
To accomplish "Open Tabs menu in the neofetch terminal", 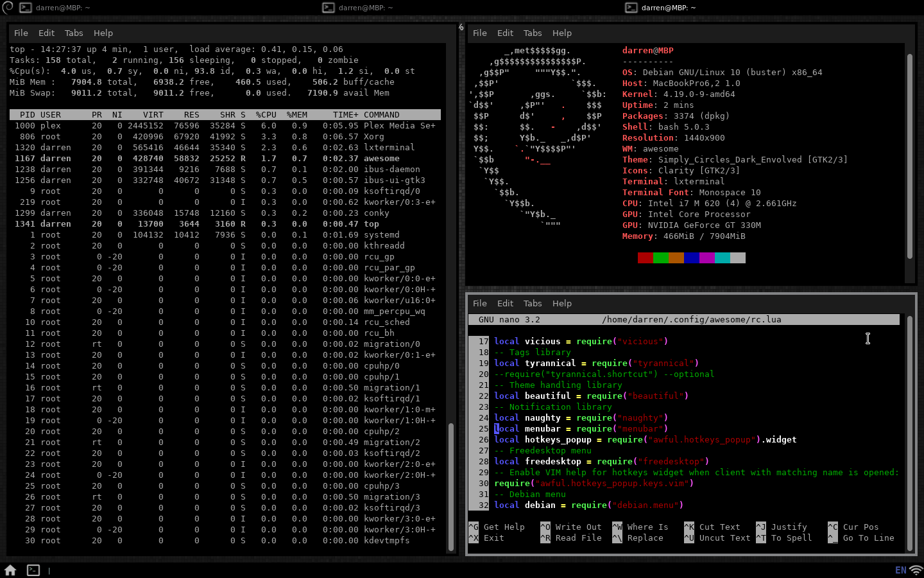I will click(x=533, y=33).
